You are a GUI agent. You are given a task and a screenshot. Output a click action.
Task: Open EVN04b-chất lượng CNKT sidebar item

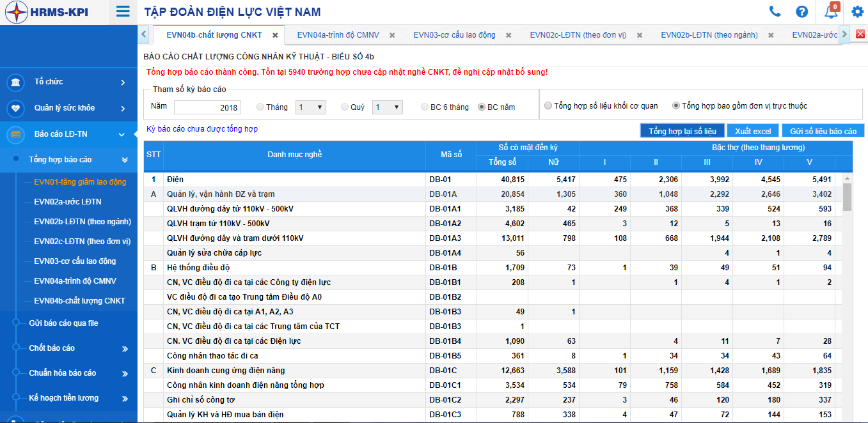pyautogui.click(x=79, y=301)
